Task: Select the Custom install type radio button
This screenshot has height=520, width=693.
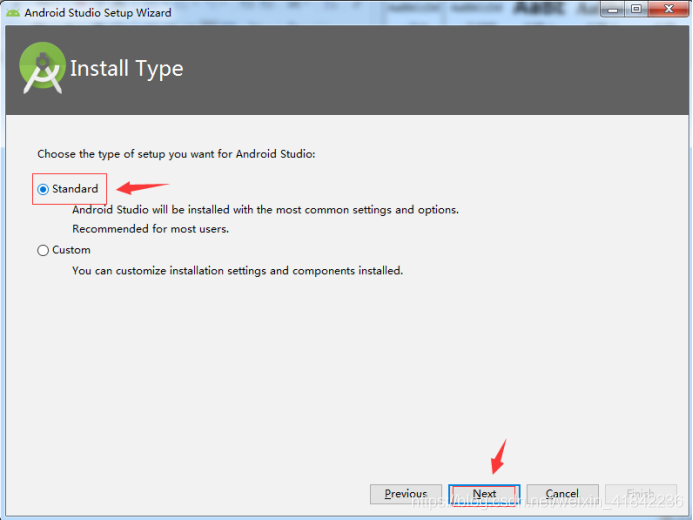Action: click(x=43, y=251)
